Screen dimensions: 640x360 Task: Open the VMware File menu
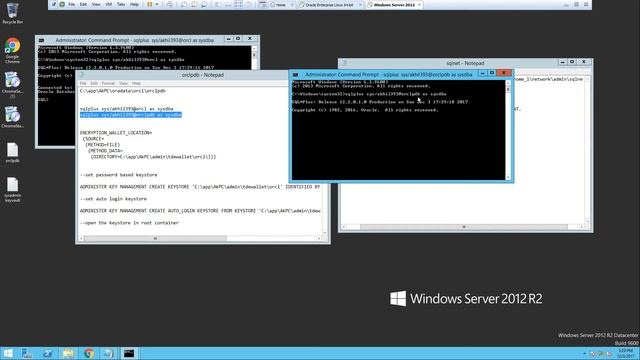pos(71,4)
